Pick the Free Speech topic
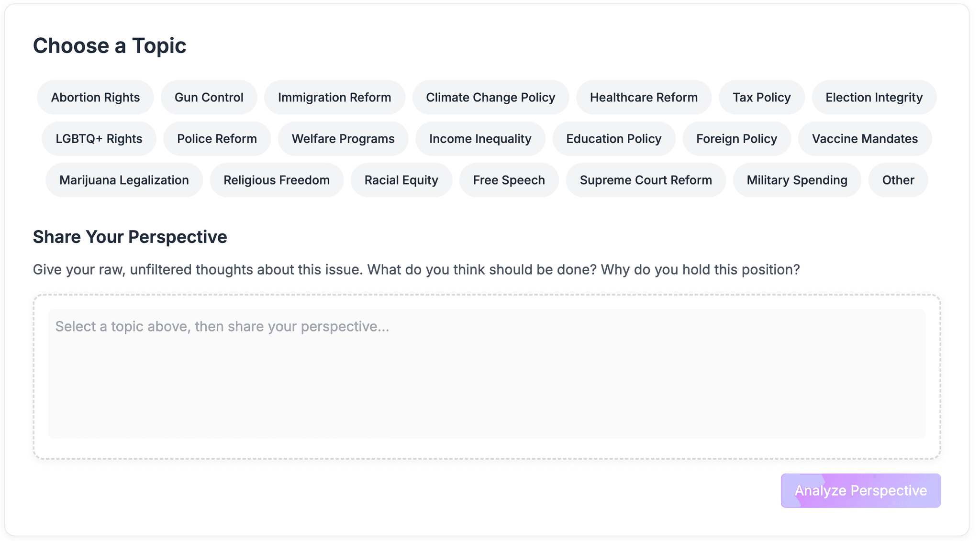 509,180
